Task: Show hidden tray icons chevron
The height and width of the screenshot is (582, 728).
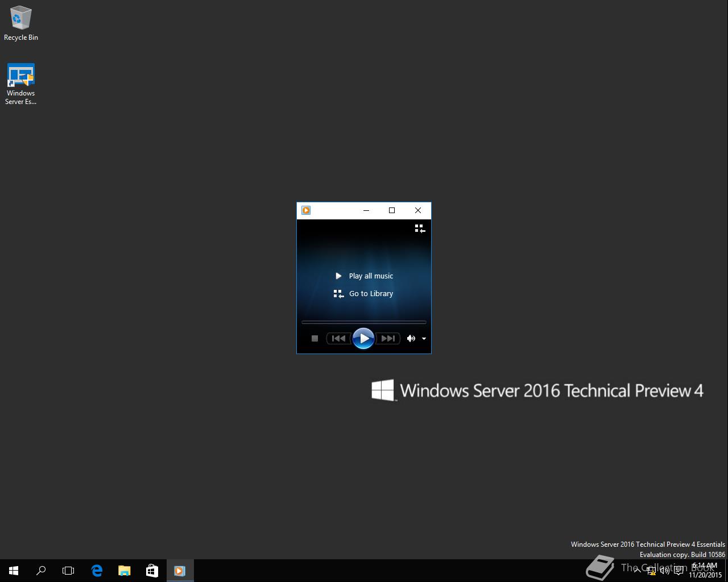Action: click(637, 571)
